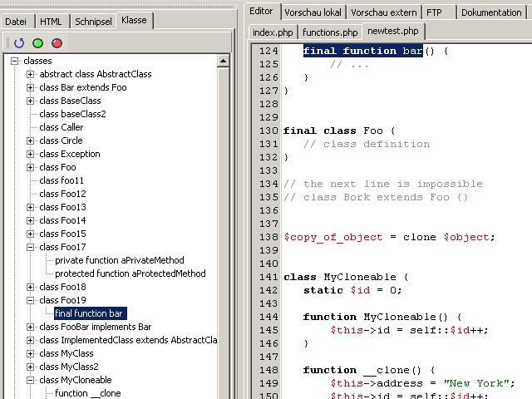
Task: Expand the abstract class AbstractClass node
Action: [x=31, y=74]
